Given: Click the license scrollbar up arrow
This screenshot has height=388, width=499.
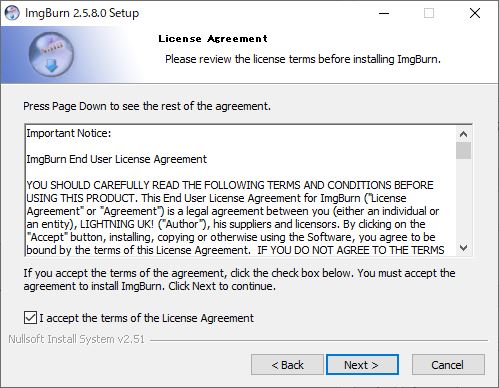Looking at the screenshot, I should (x=463, y=134).
